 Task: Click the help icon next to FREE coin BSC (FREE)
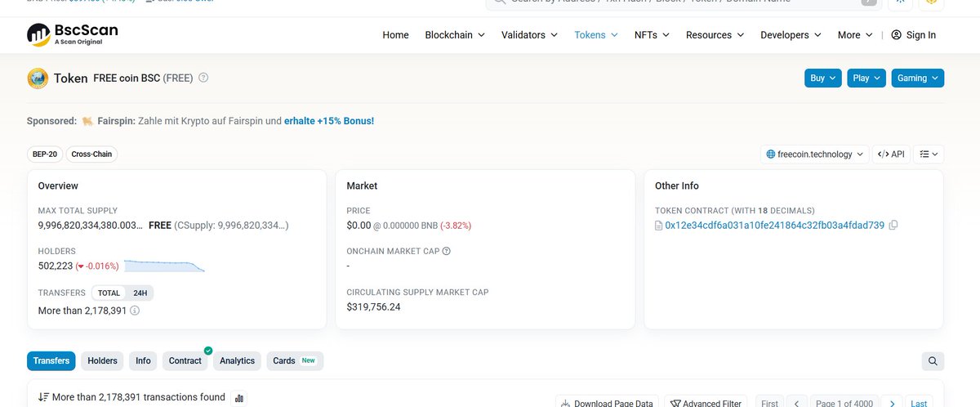tap(203, 78)
